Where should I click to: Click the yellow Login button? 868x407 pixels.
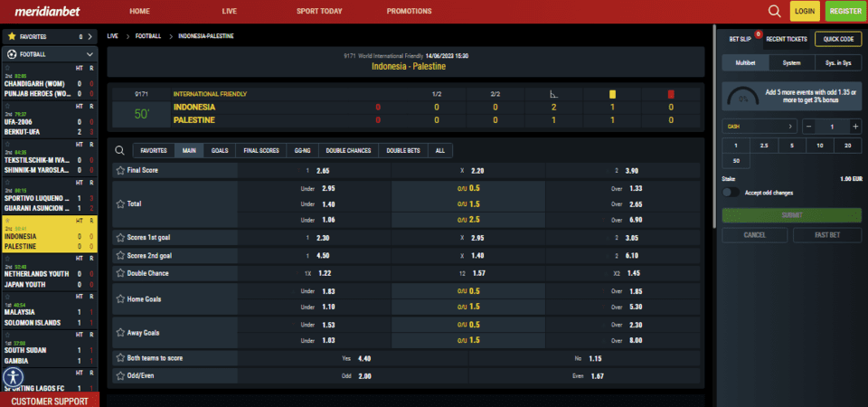click(x=805, y=11)
